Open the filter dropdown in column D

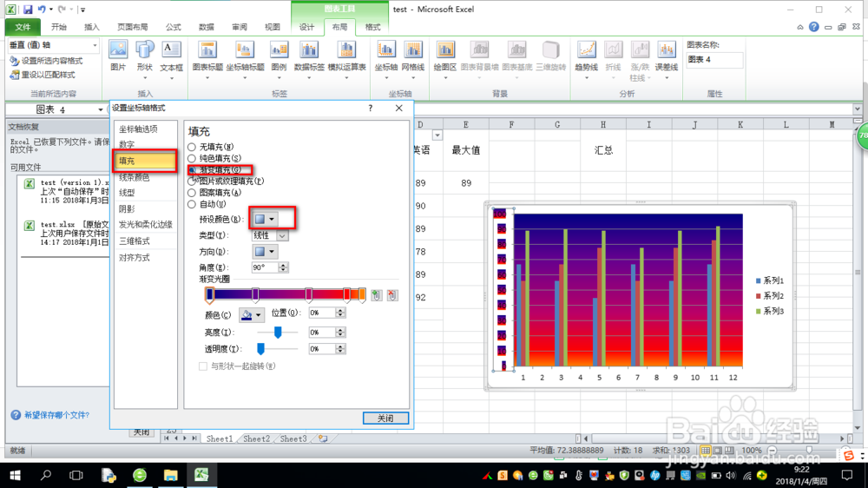point(437,135)
